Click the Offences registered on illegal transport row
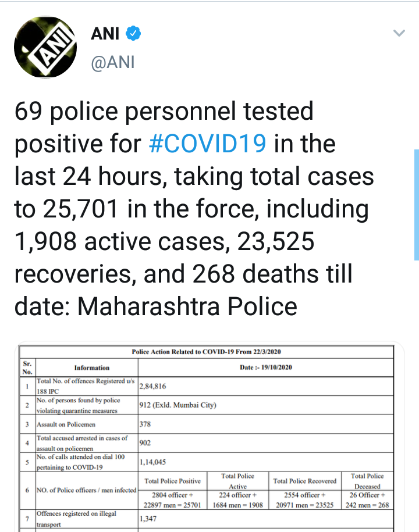Image resolution: width=419 pixels, height=532 pixels. click(86, 519)
